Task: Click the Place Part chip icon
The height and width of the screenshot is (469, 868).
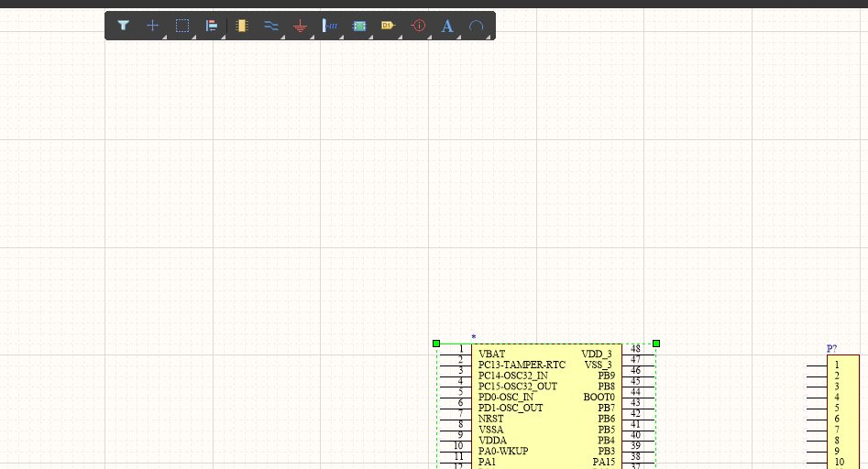Action: 241,26
